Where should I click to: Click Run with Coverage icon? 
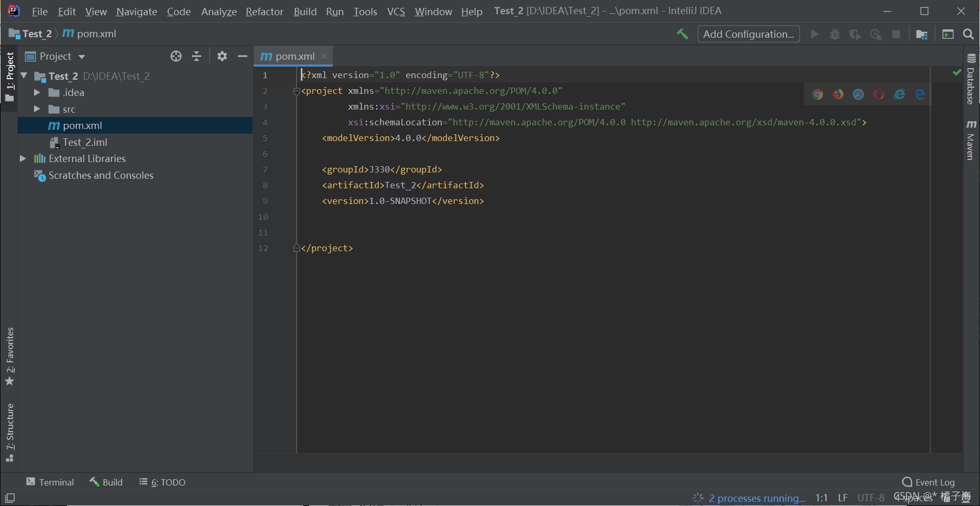point(855,34)
